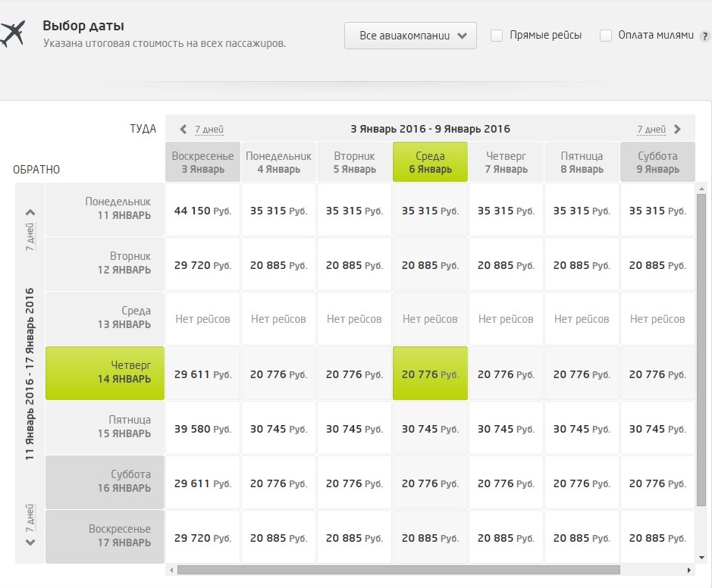Image resolution: width=712 pixels, height=588 pixels.
Task: Click the top-right 7 дней link
Action: click(651, 130)
